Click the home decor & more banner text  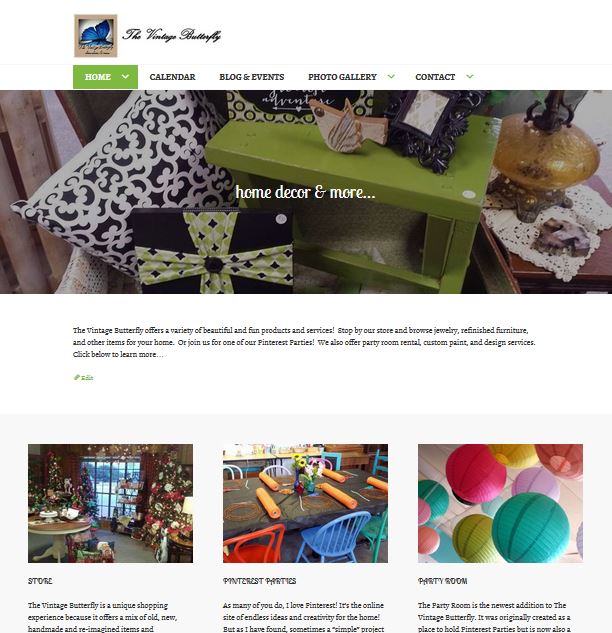coord(305,192)
